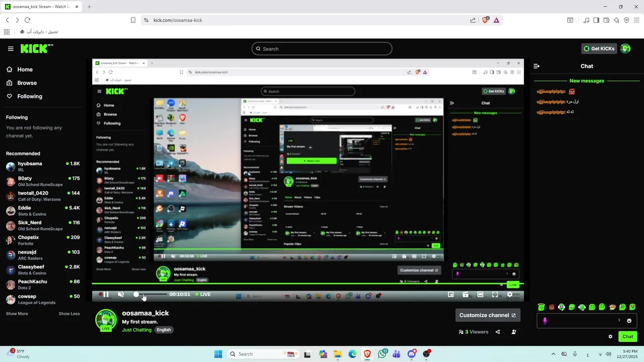Show hidden system tray icons
The height and width of the screenshot is (362, 644).
553,354
